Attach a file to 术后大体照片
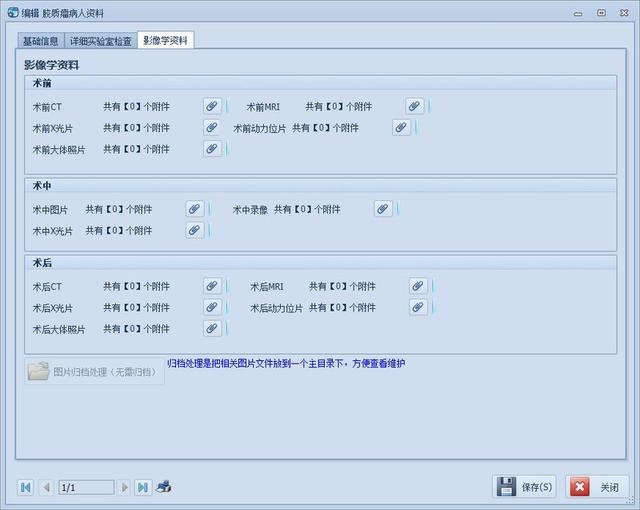Image resolution: width=640 pixels, height=510 pixels. [x=212, y=328]
